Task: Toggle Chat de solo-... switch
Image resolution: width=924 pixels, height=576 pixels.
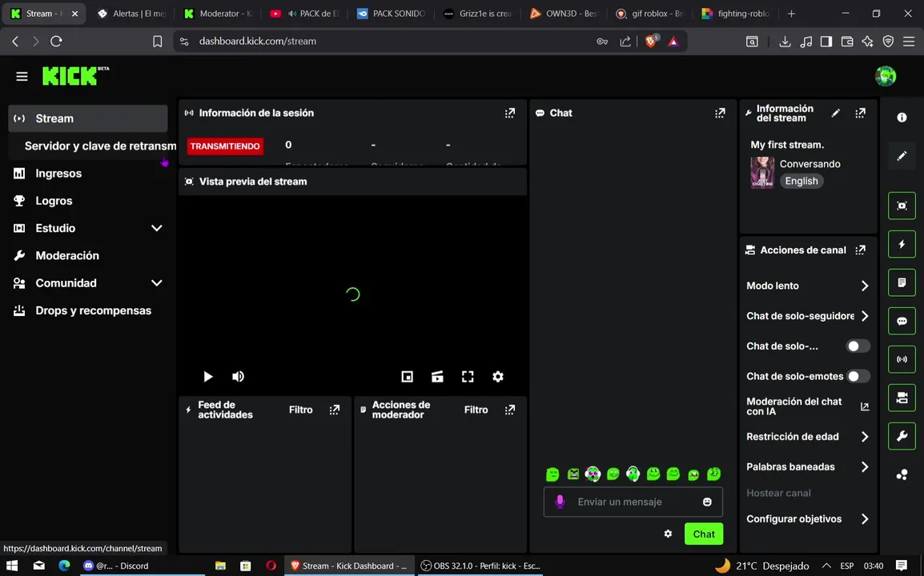Action: click(858, 346)
